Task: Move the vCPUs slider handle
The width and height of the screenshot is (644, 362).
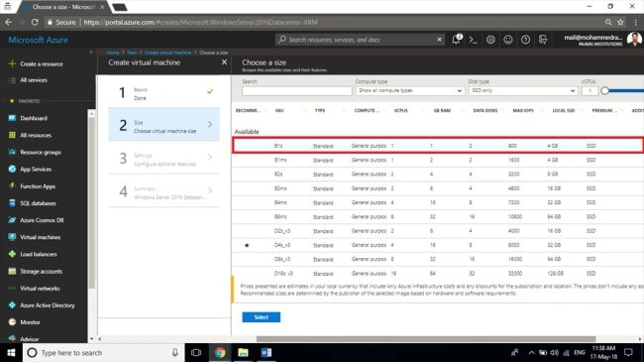Action: (x=604, y=91)
